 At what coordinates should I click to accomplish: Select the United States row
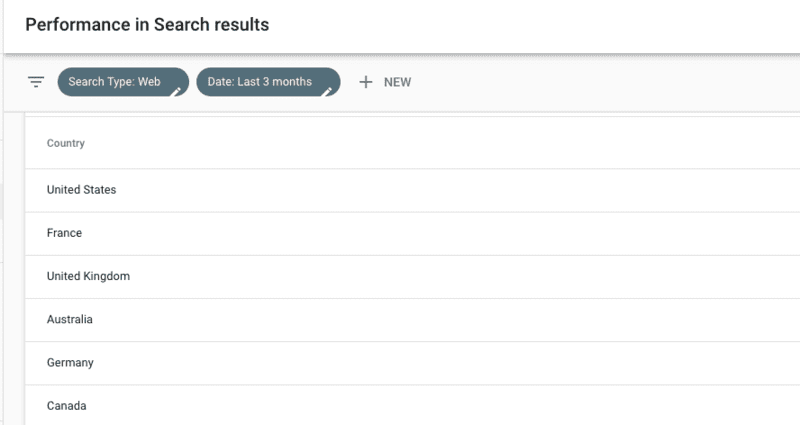(x=412, y=190)
